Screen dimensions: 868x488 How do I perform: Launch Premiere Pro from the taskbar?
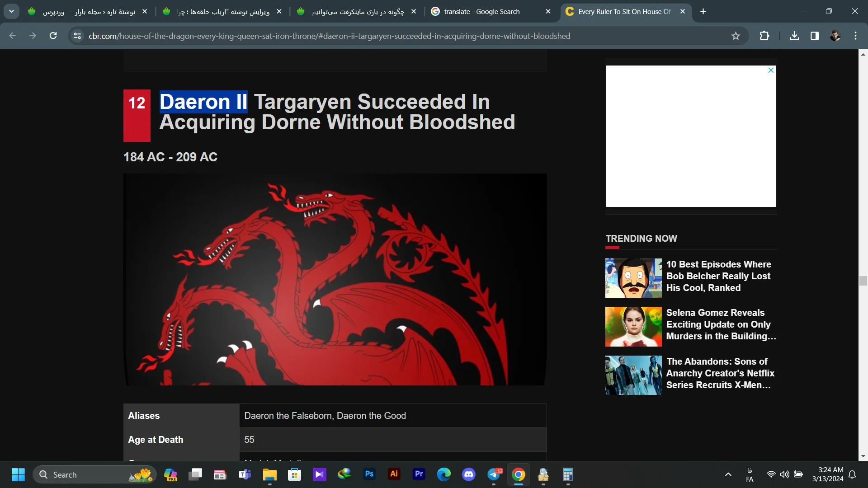click(419, 474)
